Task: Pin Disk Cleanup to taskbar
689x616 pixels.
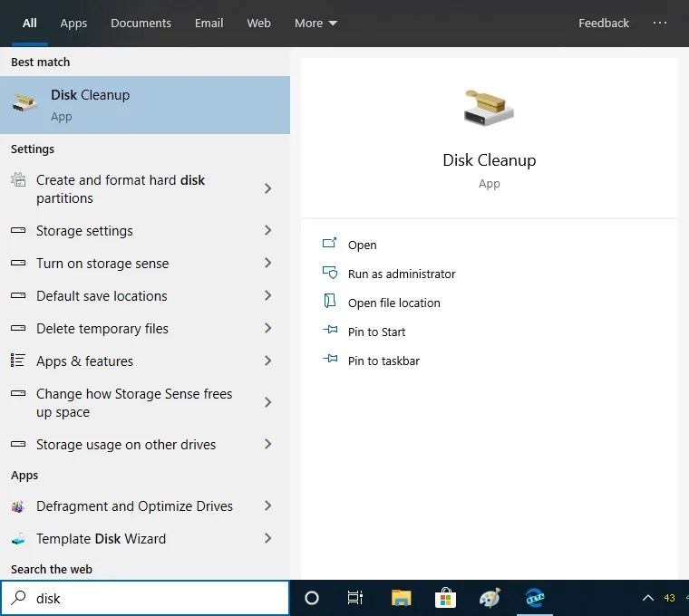Action: click(383, 361)
